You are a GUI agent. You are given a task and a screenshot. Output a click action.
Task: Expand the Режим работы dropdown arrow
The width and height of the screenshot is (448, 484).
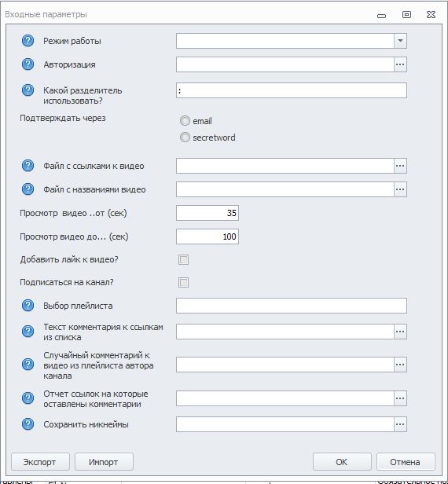click(x=400, y=41)
